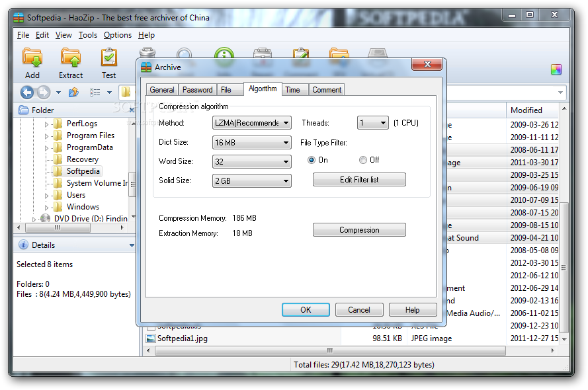Click the DVD Drive (D:) disc icon
This screenshot has height=390, width=588.
click(x=46, y=218)
